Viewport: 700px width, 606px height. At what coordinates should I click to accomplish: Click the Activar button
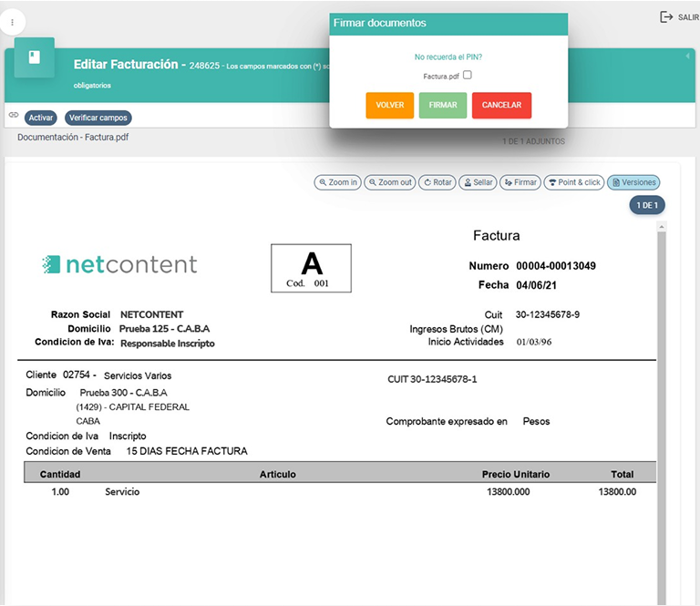click(x=40, y=118)
